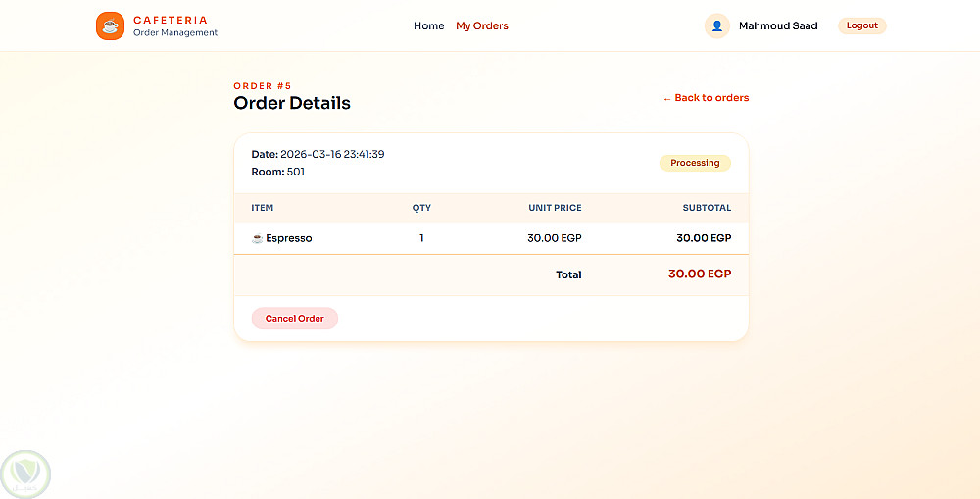
Task: Click the Processing status badge
Action: (695, 163)
